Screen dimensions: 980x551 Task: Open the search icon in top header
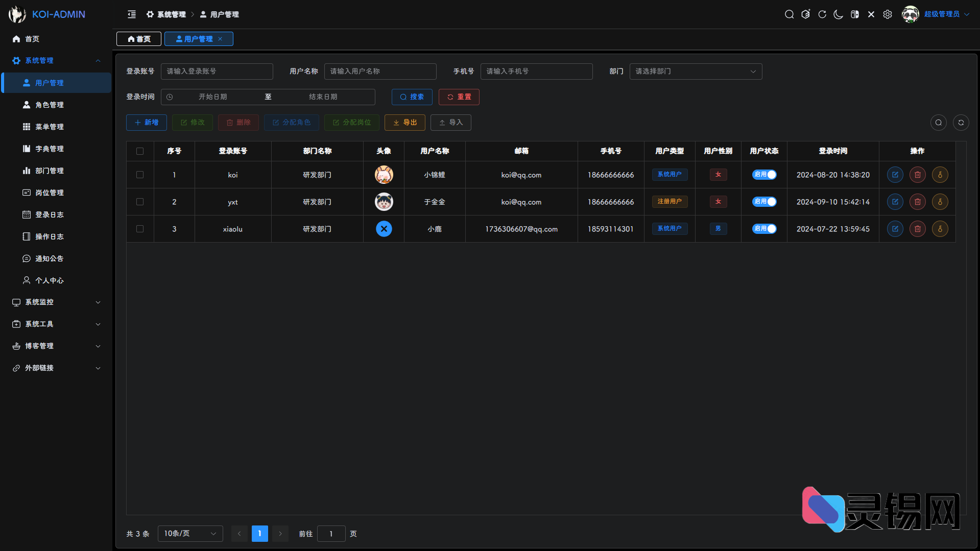point(789,14)
